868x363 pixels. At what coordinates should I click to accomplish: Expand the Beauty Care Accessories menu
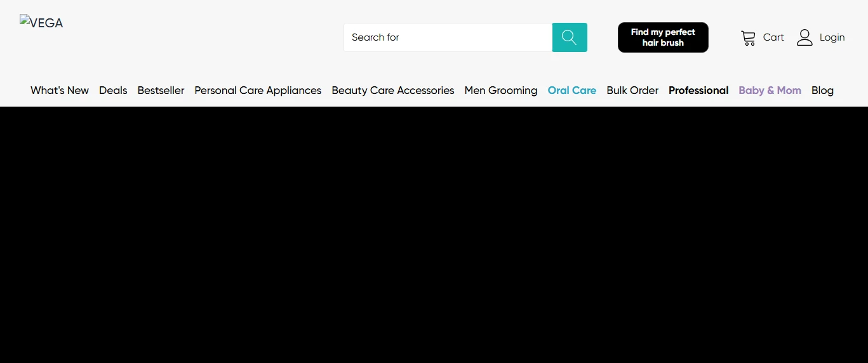[393, 90]
